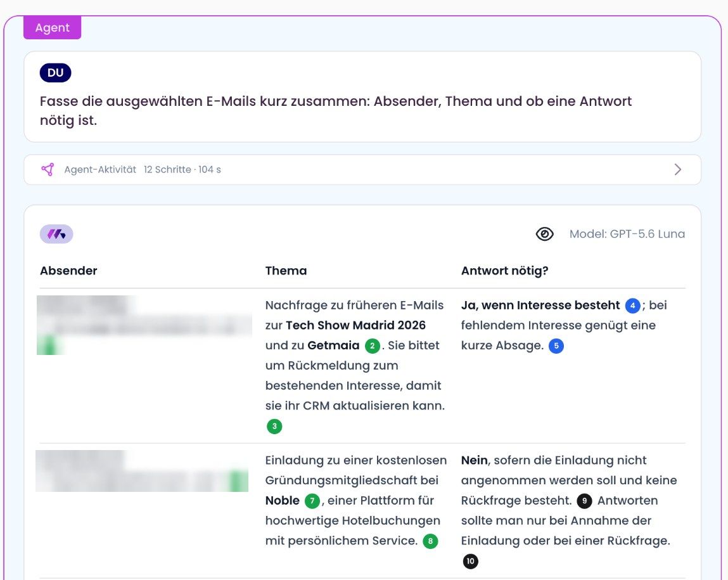Open citation badge 3 after CRM sentence
Viewport: 728px width, 580px height.
point(274,427)
